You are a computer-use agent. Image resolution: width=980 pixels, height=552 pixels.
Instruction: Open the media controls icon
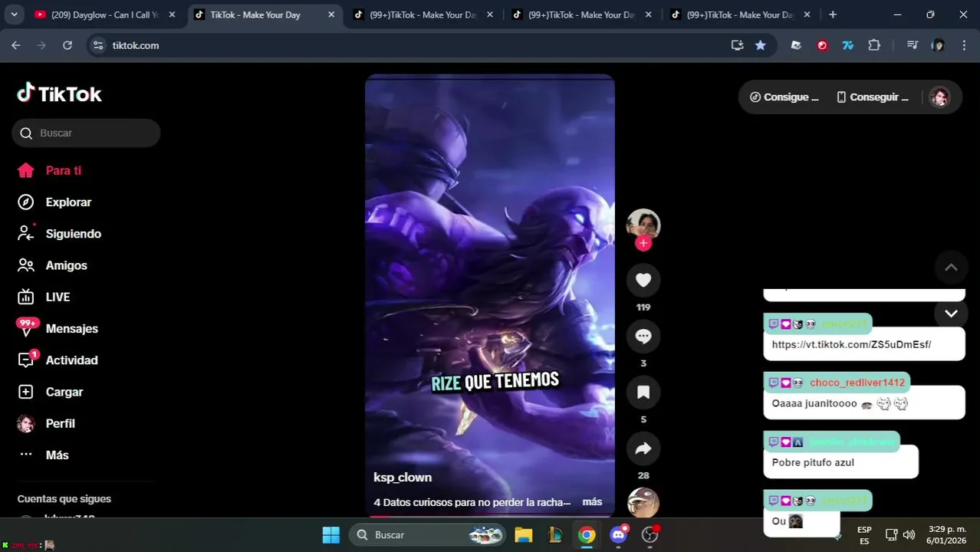[912, 45]
